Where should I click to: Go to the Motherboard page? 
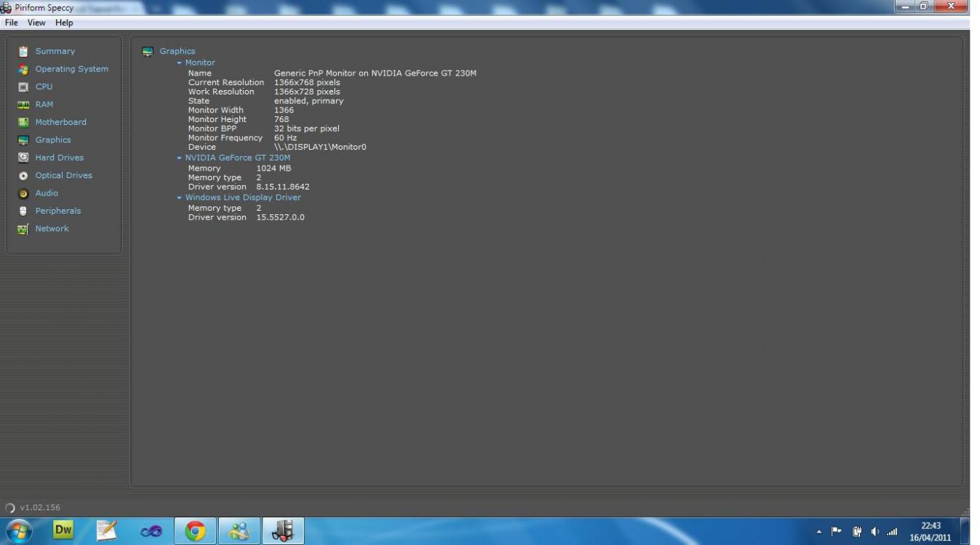point(61,122)
